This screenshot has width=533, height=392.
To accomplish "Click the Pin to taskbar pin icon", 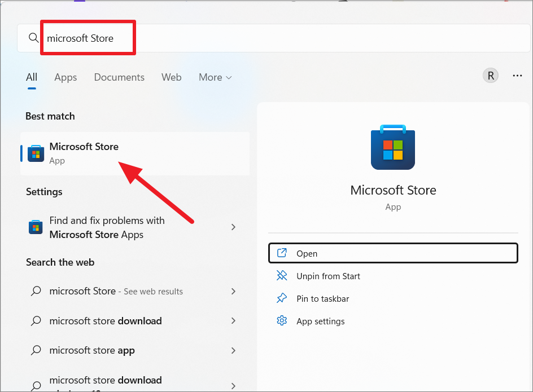I will pyautogui.click(x=282, y=298).
